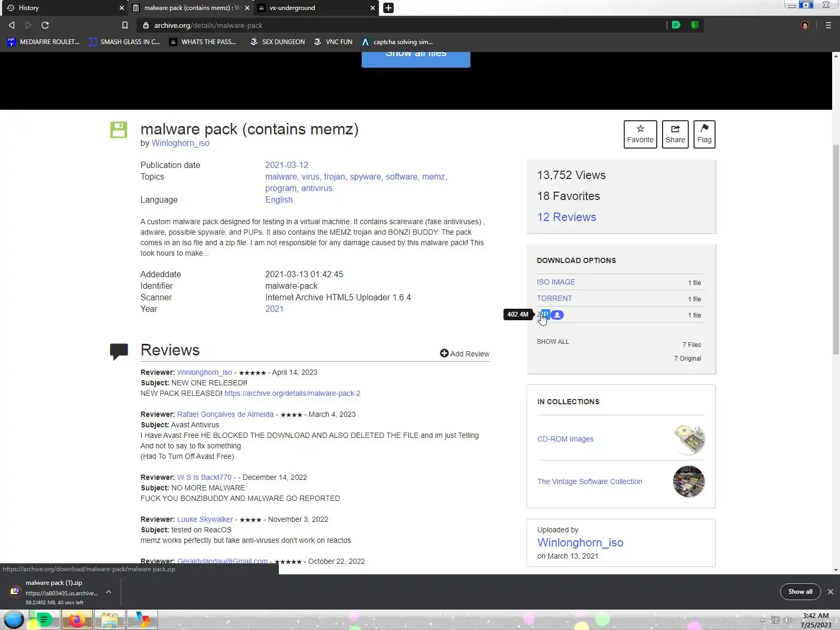Open the green chat extension icon left of the shield
This screenshot has height=630, width=840.
(x=676, y=25)
